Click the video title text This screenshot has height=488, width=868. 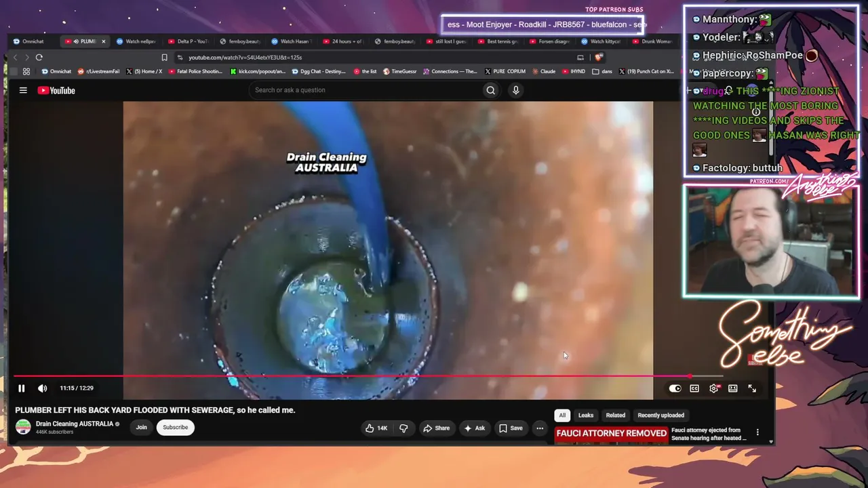click(x=155, y=410)
